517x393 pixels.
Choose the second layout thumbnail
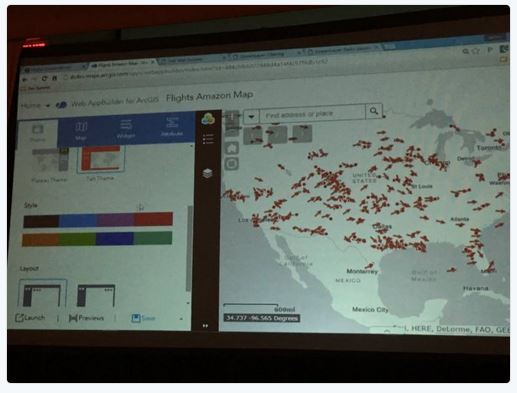tap(96, 295)
